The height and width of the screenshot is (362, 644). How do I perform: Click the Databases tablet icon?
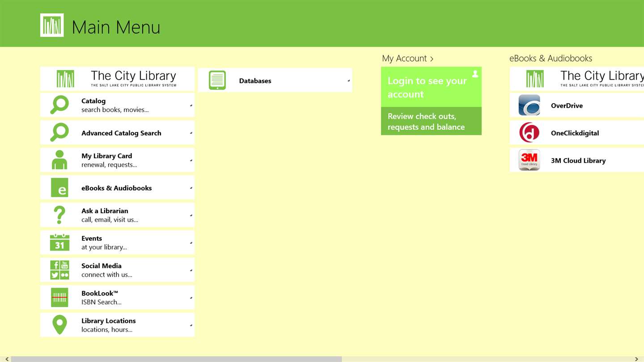point(217,80)
